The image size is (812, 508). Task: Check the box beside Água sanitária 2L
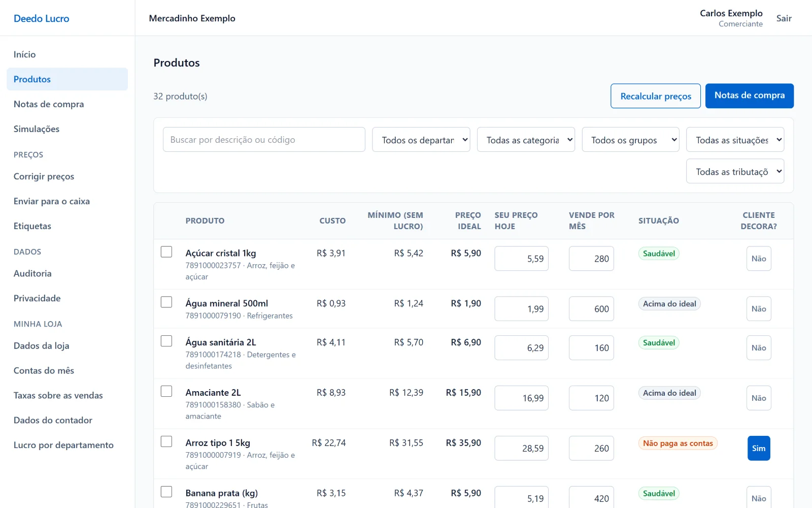(166, 341)
